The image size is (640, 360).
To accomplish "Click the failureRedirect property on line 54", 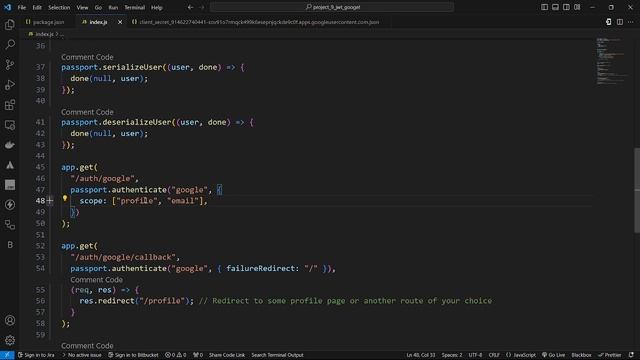I will pyautogui.click(x=260, y=269).
